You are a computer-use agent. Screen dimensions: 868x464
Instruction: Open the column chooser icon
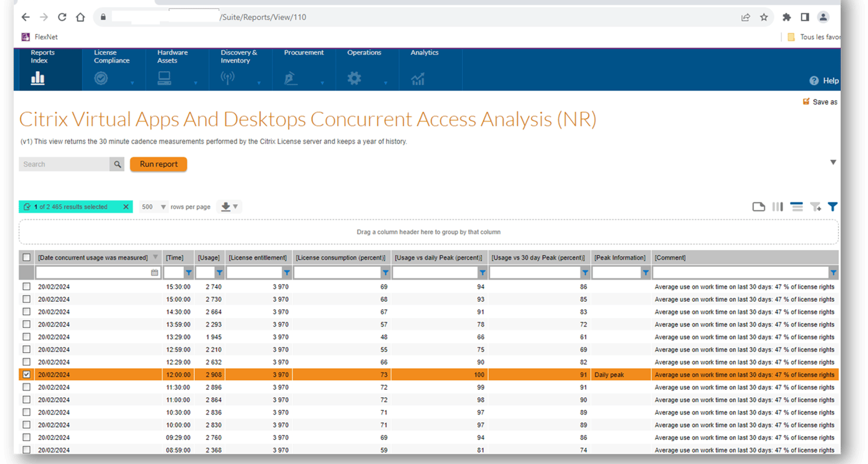tap(778, 207)
